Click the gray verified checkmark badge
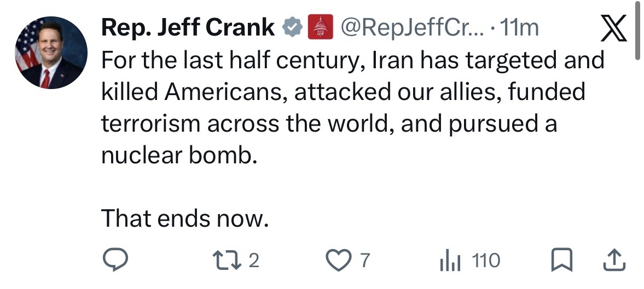Viewport: 644px width, 289px height. [293, 28]
